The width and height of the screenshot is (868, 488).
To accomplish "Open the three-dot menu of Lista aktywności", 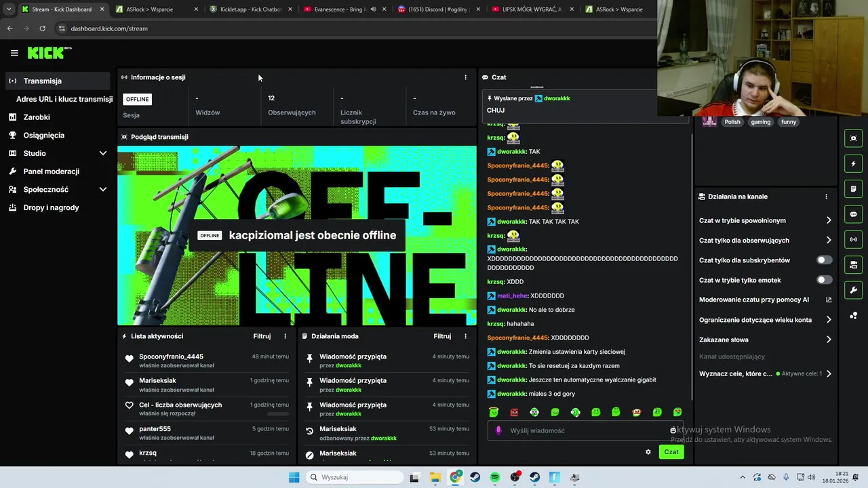I will pyautogui.click(x=285, y=336).
